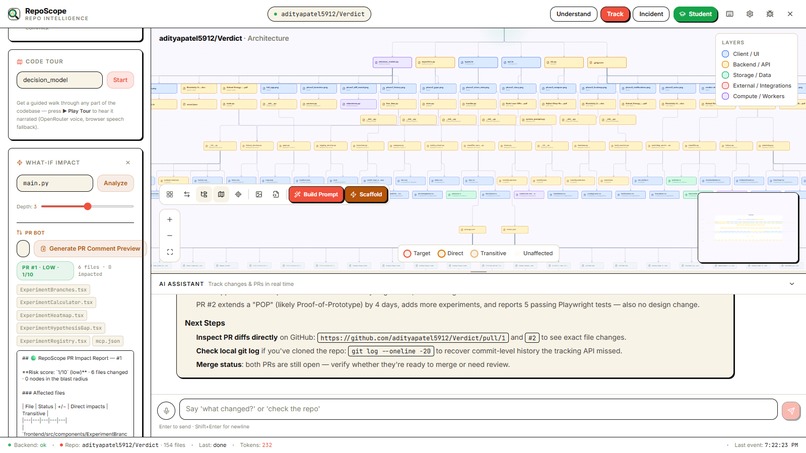Zoom out with the minus icon
Image resolution: width=806 pixels, height=453 pixels.
point(170,235)
